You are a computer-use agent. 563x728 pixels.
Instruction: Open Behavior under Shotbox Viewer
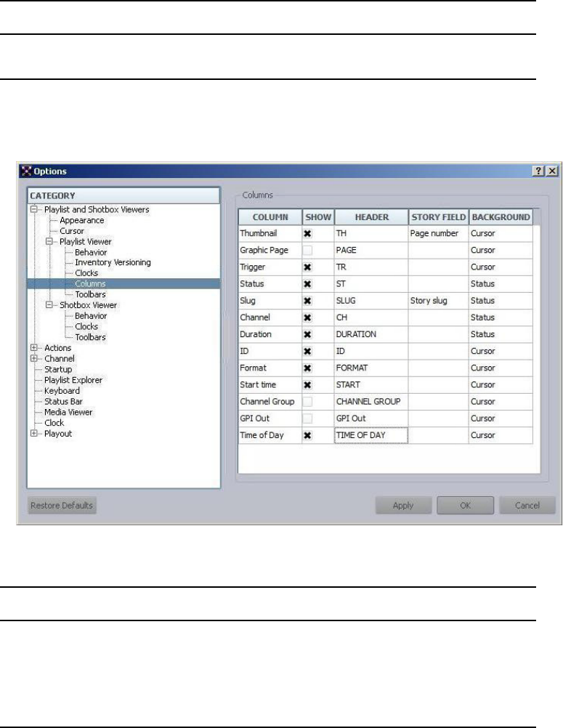coord(91,316)
